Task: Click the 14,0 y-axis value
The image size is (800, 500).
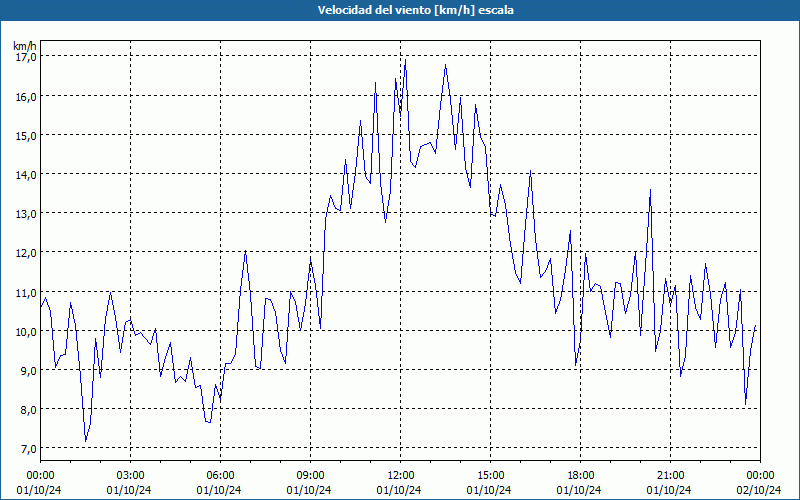Action: tap(26, 174)
